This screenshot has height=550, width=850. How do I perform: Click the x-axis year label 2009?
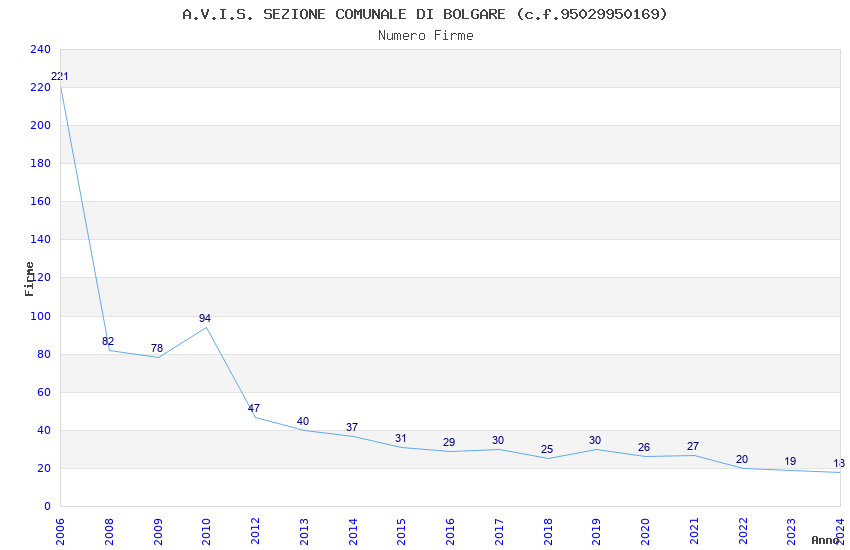tap(158, 532)
